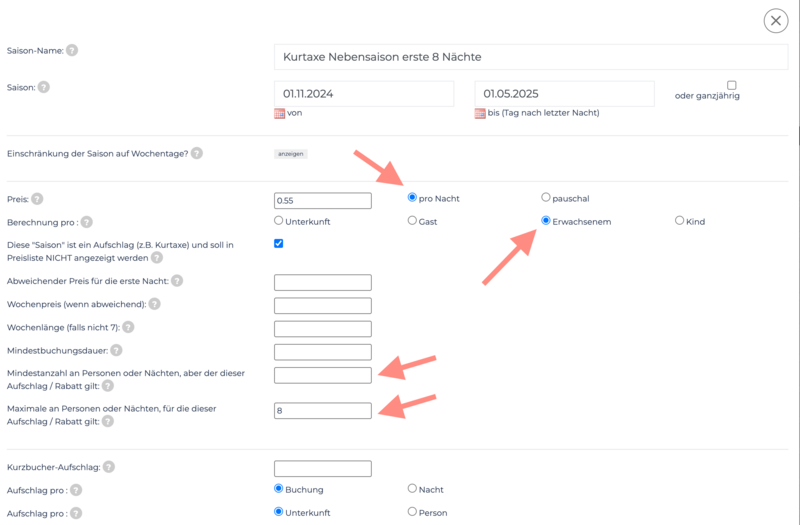Close the season dialog with X button
The width and height of the screenshot is (800, 525).
click(x=776, y=20)
